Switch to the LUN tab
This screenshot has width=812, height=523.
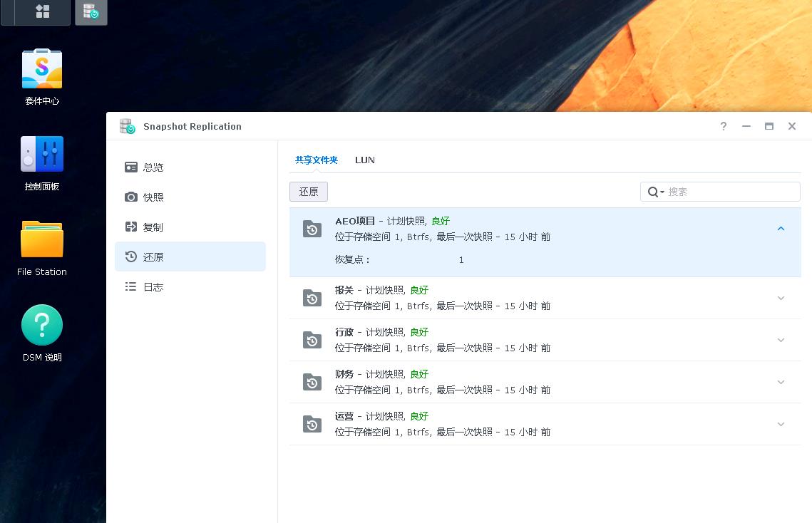[x=364, y=160]
